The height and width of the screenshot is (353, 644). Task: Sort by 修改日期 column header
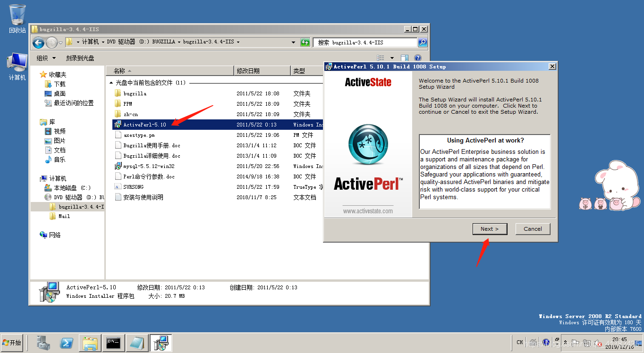pos(263,71)
